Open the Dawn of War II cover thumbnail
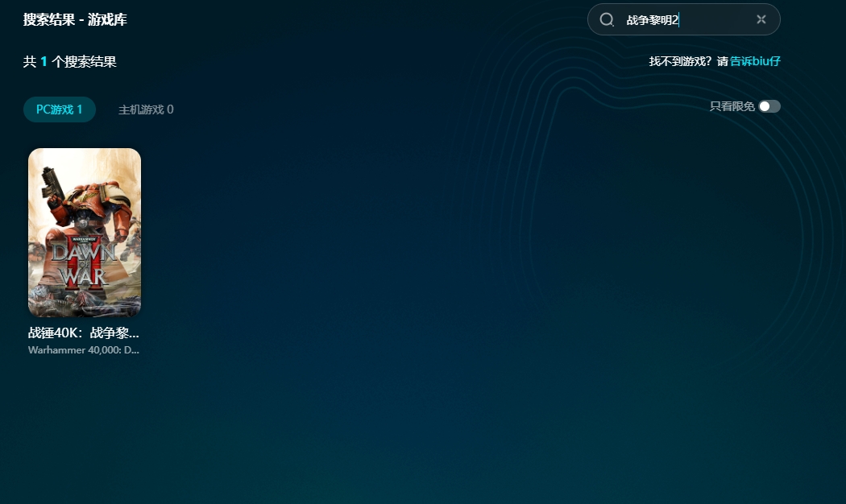Screen dimensions: 846x504 (x=85, y=233)
